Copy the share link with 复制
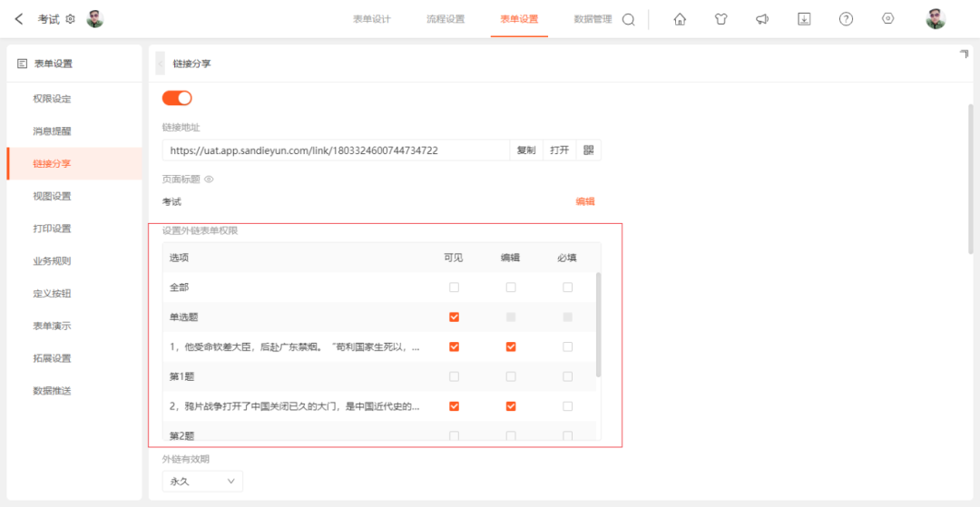The width and height of the screenshot is (980, 507). 526,150
